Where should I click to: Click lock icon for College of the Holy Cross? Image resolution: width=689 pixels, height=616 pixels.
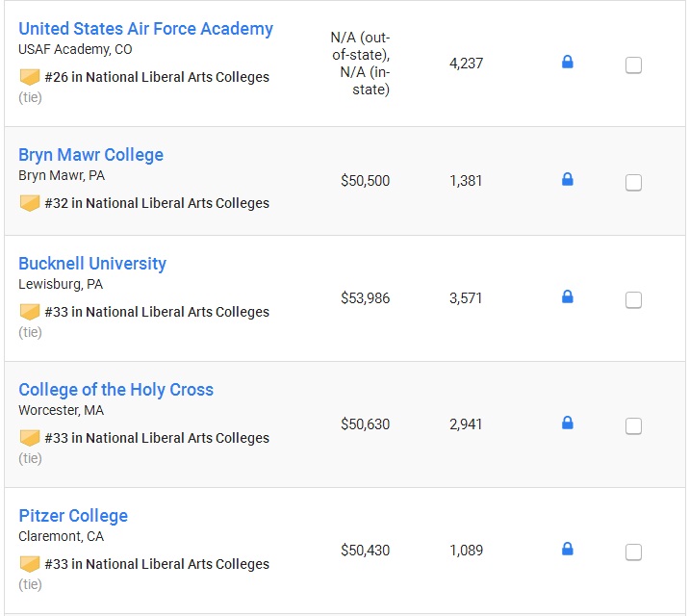tap(568, 423)
